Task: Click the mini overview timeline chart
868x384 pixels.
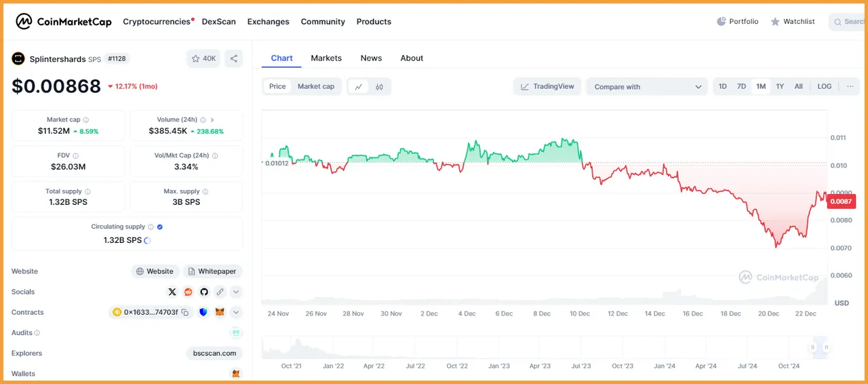Action: pyautogui.click(x=545, y=347)
